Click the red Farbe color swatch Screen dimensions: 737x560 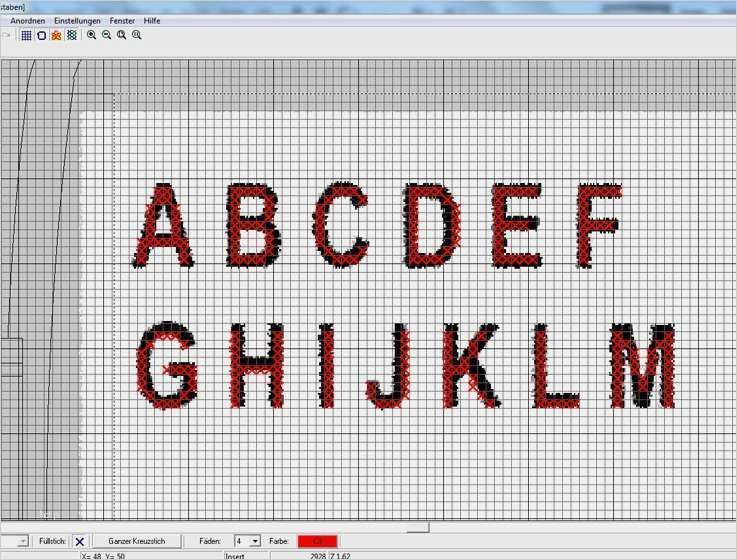click(318, 541)
